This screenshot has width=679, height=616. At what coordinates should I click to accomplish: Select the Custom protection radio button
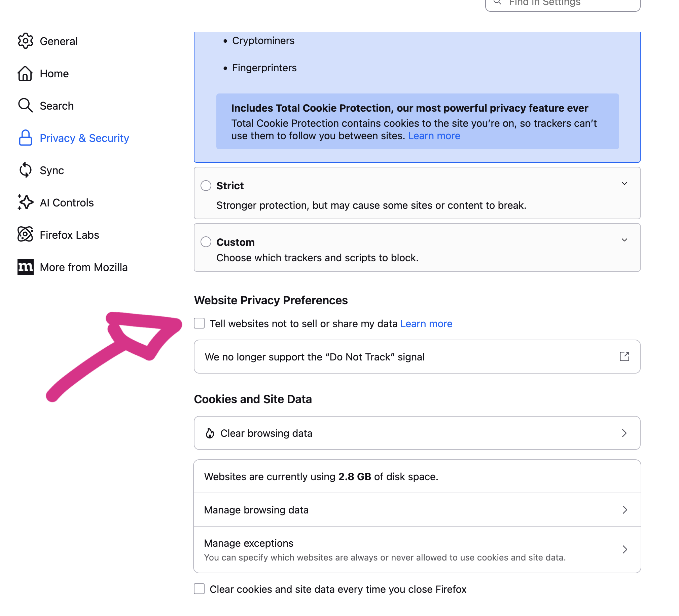tap(206, 242)
